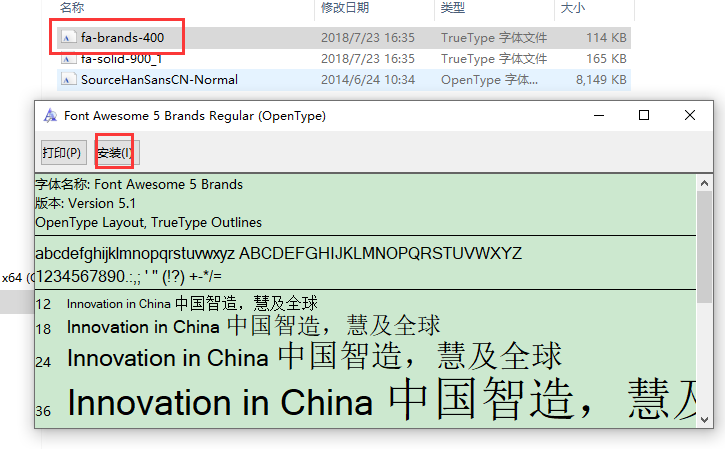The image size is (725, 449).
Task: Click the 8,149 KB size cell
Action: point(601,80)
